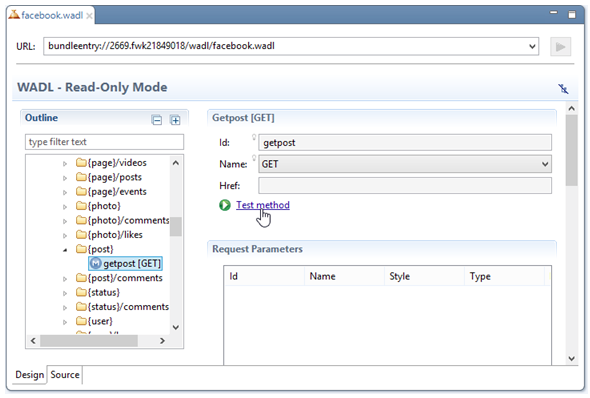Click the type filter text field
Screen dimensions: 590x398
point(104,142)
